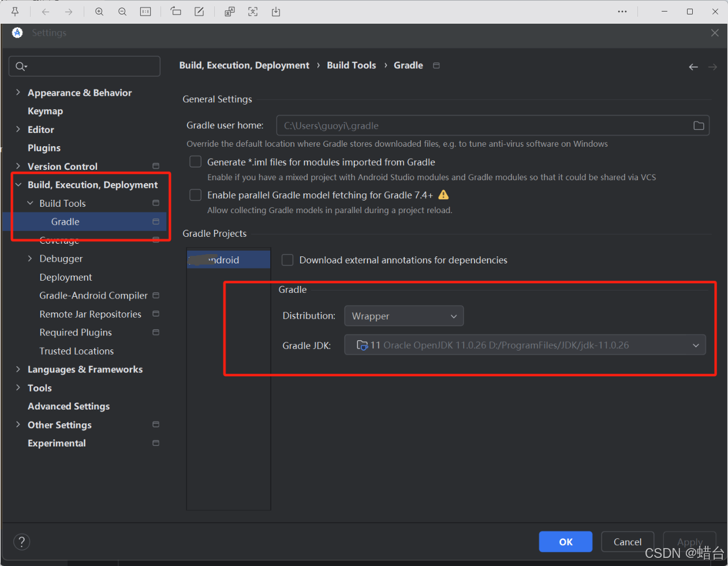Viewport: 728px width, 566px height.
Task: Click project icon on Build Tools row
Action: [156, 203]
